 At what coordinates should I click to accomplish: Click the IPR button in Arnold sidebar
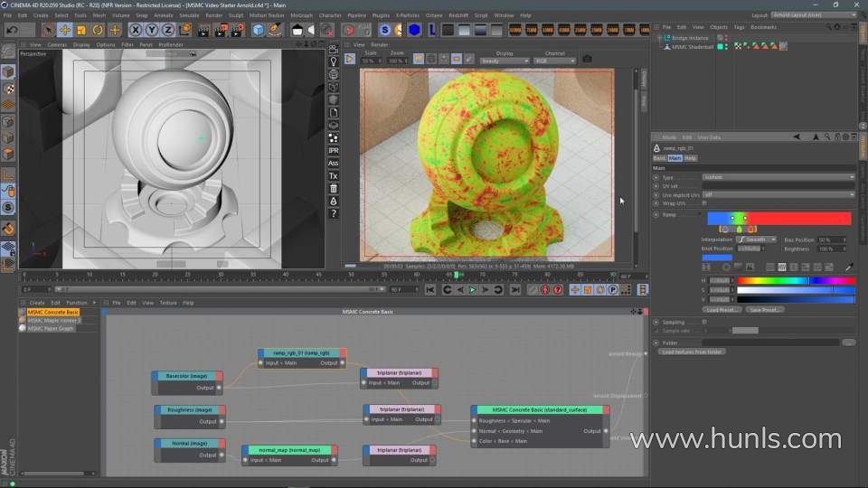[x=334, y=150]
